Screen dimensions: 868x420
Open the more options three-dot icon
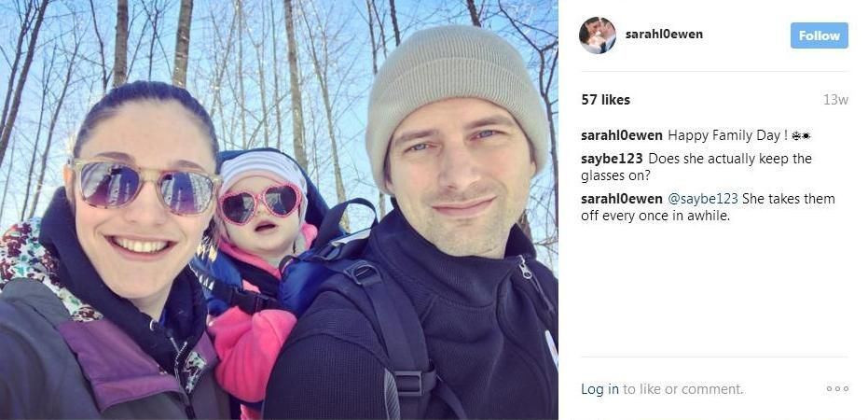tap(837, 389)
